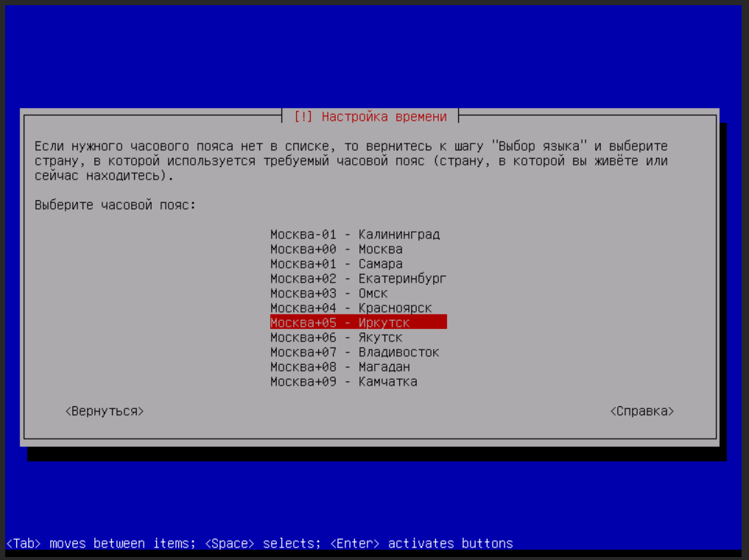
Task: Select Москва+02 Екатеринбург time zone entry
Action: (358, 279)
